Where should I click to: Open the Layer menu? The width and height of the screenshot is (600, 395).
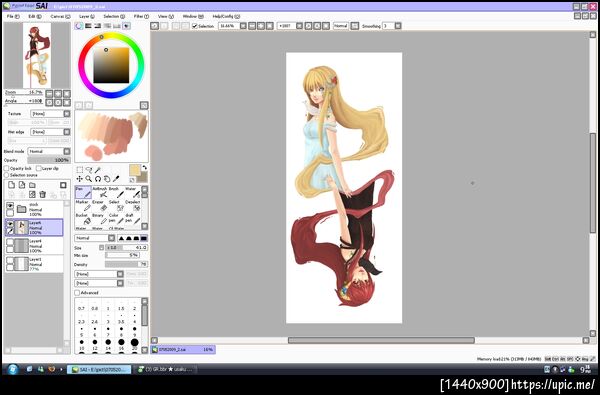click(x=86, y=16)
